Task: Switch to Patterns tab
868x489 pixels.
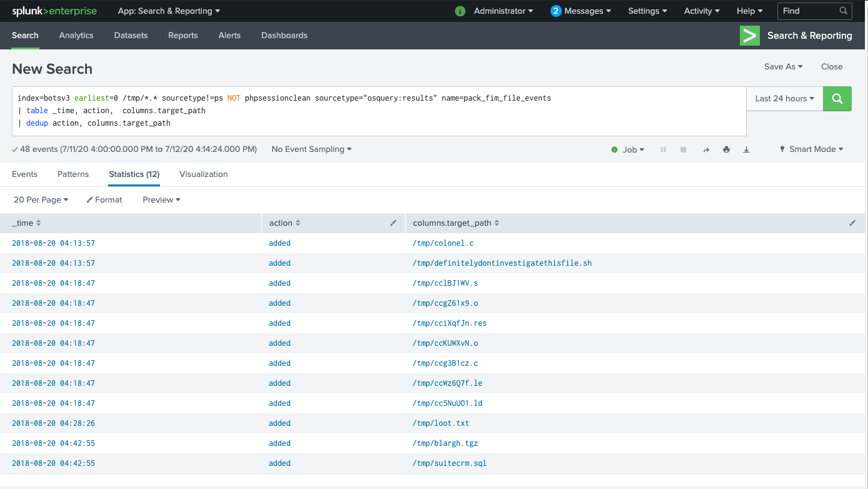Action: point(73,174)
